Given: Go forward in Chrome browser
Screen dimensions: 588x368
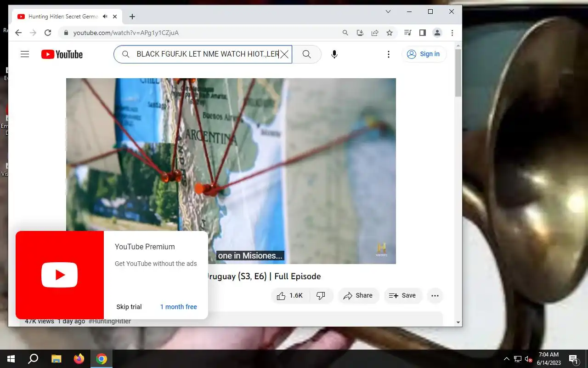Looking at the screenshot, I should pos(33,33).
